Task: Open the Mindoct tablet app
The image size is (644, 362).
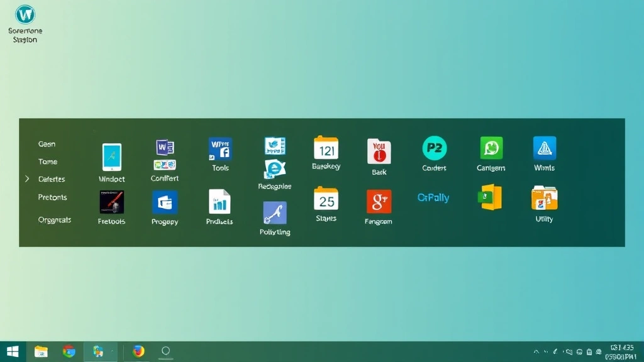Action: point(111,156)
